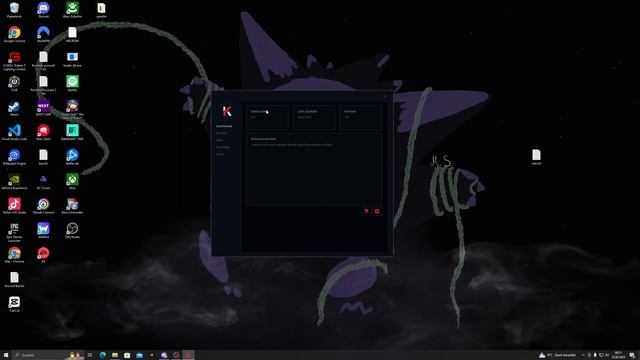Open File Explorer from the taskbar
The image size is (640, 360).
pyautogui.click(x=115, y=355)
